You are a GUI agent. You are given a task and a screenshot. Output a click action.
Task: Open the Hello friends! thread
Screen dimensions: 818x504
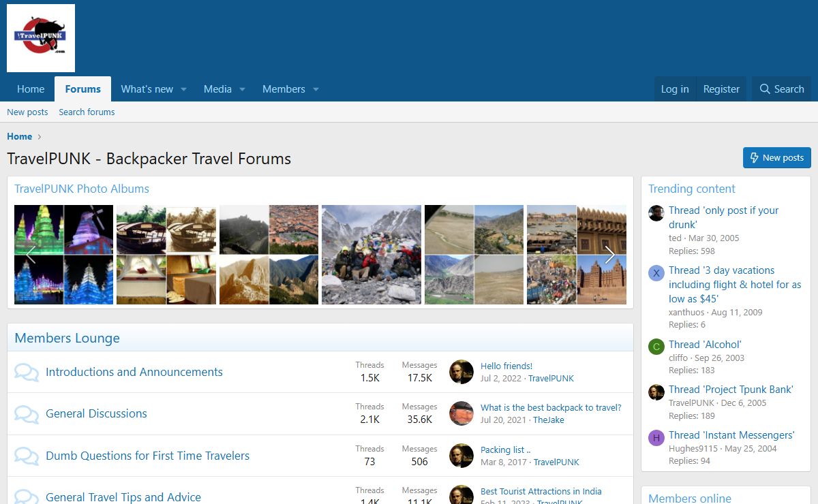pyautogui.click(x=506, y=366)
